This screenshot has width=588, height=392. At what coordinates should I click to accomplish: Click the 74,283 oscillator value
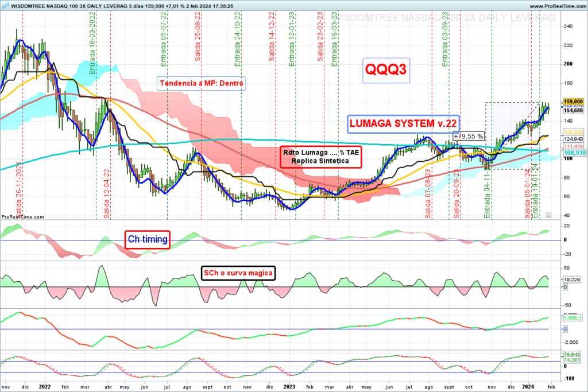coord(572,360)
